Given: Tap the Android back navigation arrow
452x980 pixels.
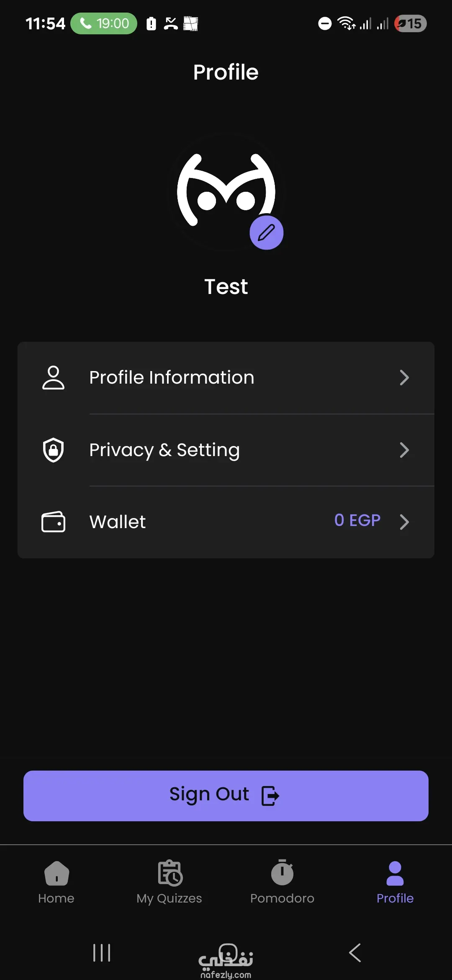Looking at the screenshot, I should pos(355,953).
